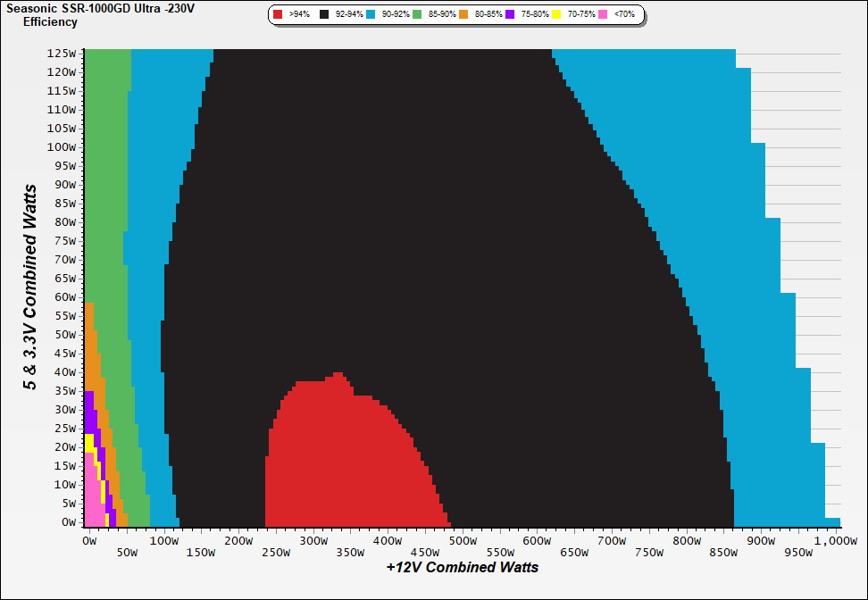Click the purple 75-80% legend swatch
Image resolution: width=868 pixels, height=600 pixels.
(x=511, y=15)
